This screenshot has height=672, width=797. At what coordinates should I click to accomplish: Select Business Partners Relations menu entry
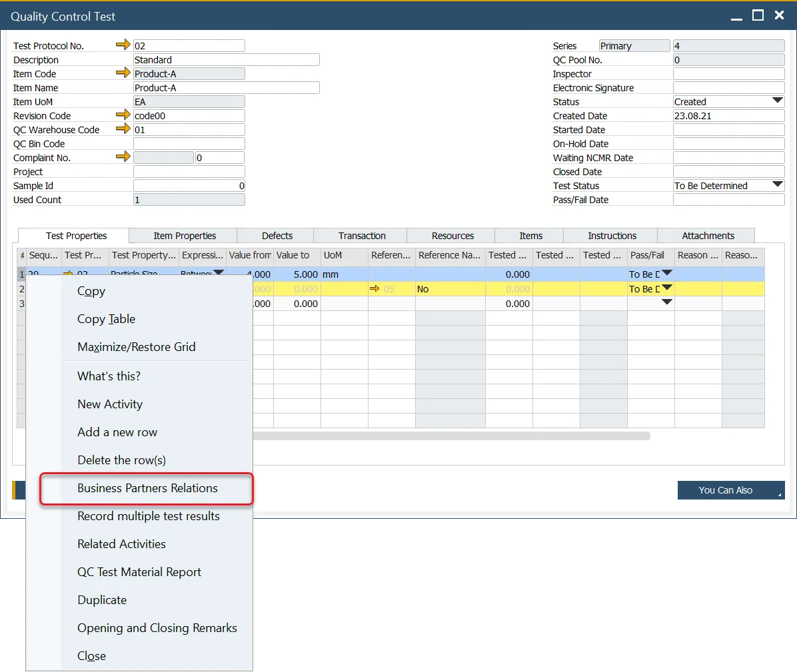click(147, 488)
